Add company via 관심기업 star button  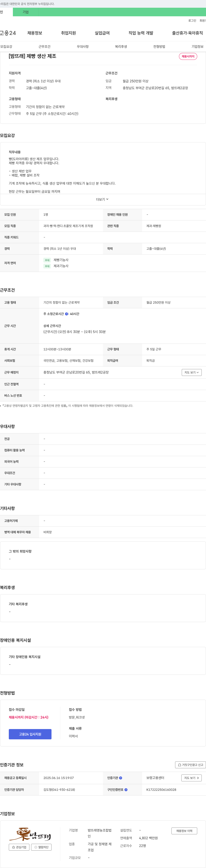click(19, 847)
